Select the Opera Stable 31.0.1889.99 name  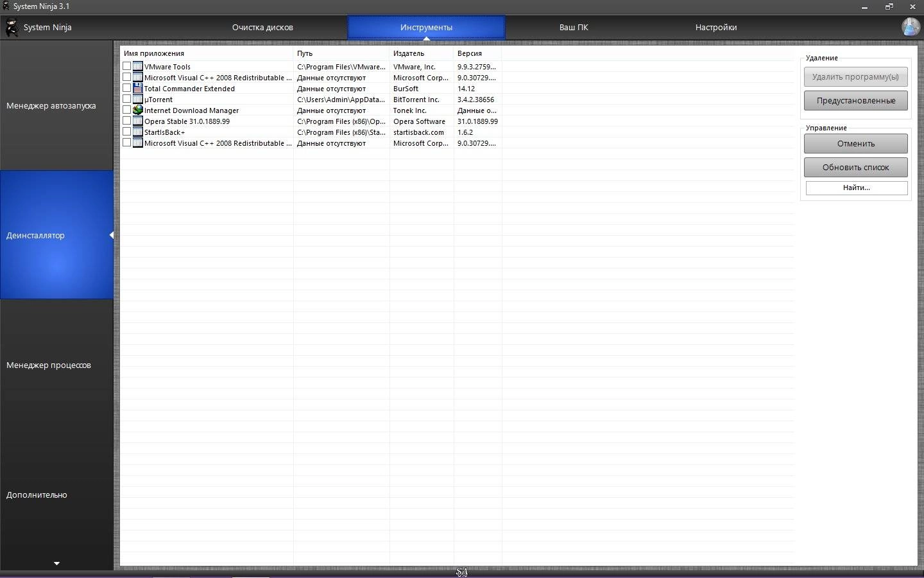[187, 121]
